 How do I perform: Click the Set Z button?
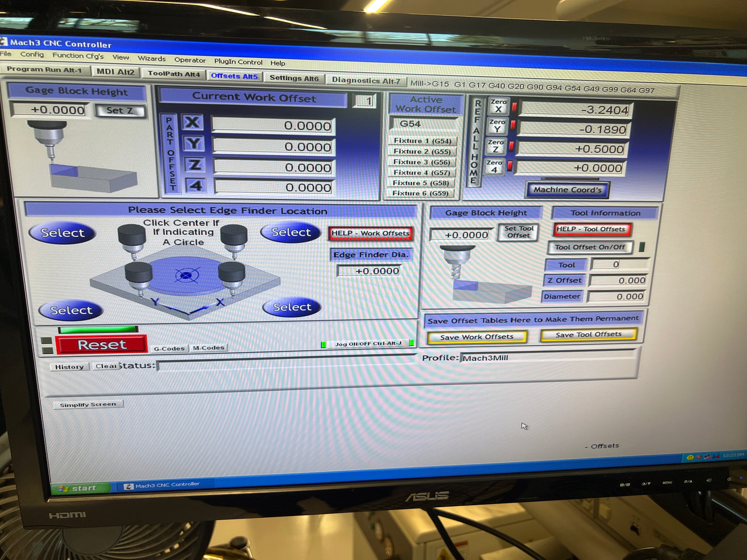119,111
